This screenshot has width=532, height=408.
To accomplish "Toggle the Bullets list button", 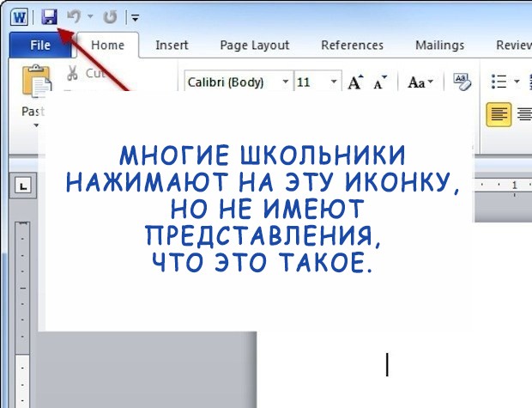I will point(499,82).
